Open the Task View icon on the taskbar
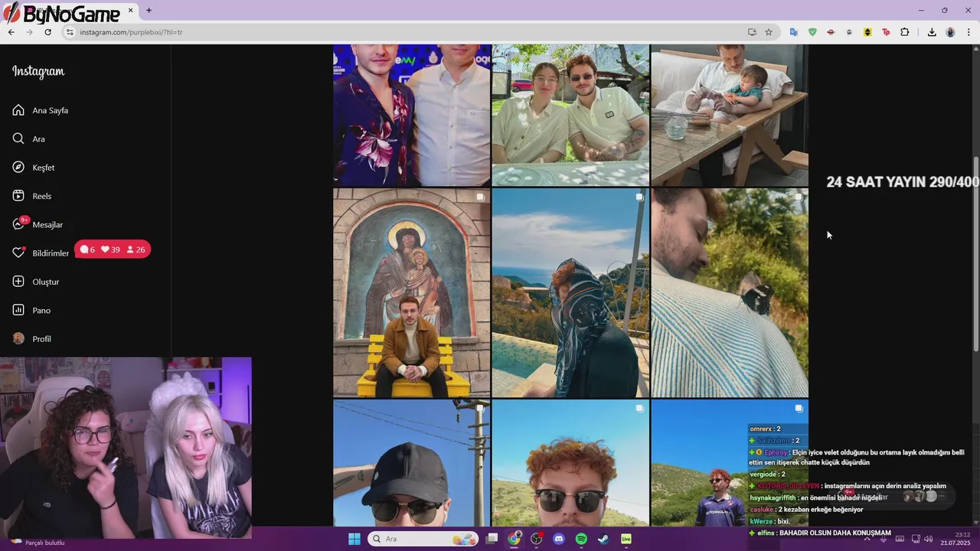The image size is (980, 551). point(492,539)
